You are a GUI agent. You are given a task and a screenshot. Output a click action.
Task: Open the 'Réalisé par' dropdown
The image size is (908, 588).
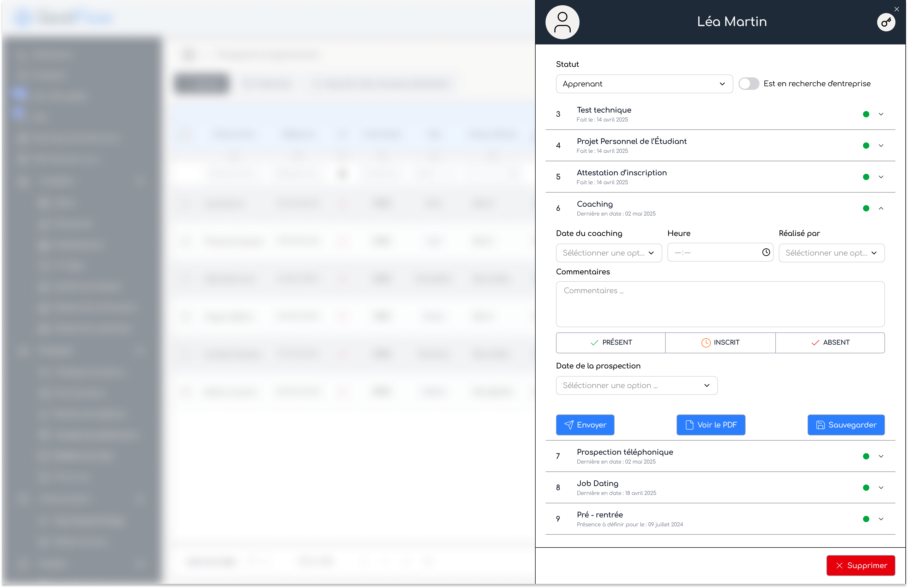pyautogui.click(x=831, y=253)
